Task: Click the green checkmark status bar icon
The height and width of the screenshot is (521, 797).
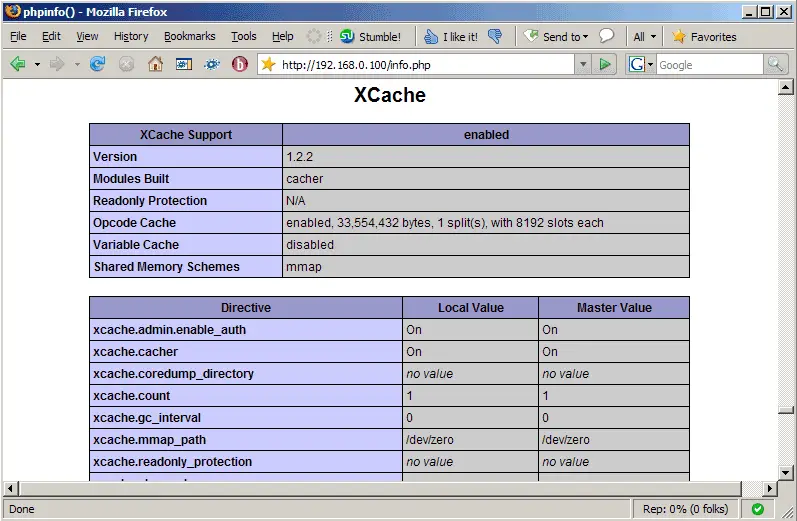Action: [757, 509]
